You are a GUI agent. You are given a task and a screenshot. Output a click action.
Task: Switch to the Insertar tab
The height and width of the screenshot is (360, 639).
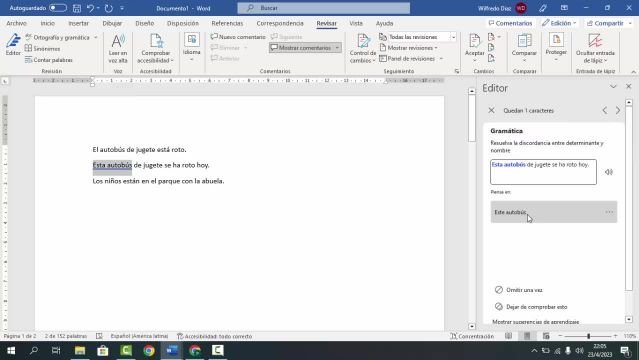point(79,23)
